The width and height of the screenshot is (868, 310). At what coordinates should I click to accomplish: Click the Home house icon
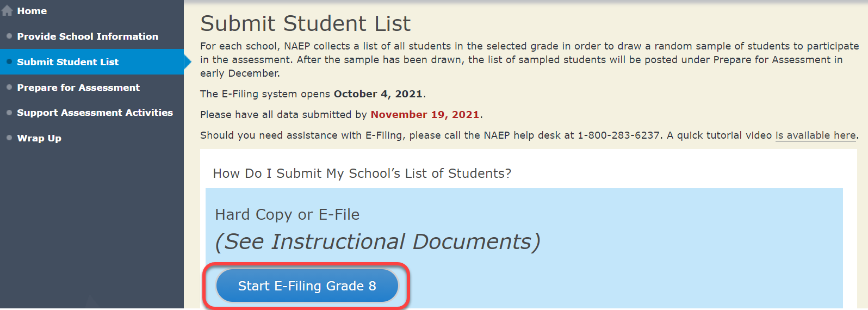click(7, 11)
